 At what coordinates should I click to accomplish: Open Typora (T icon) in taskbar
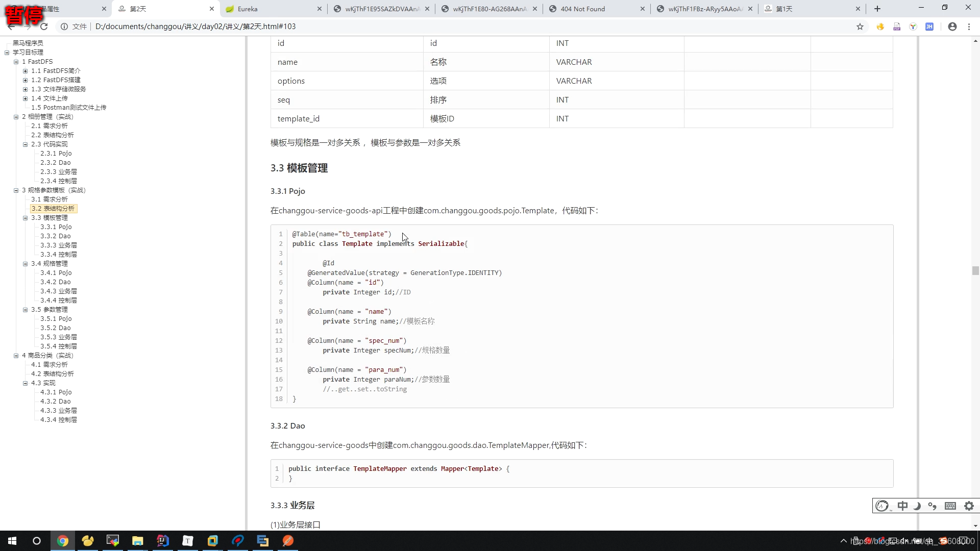pyautogui.click(x=187, y=541)
